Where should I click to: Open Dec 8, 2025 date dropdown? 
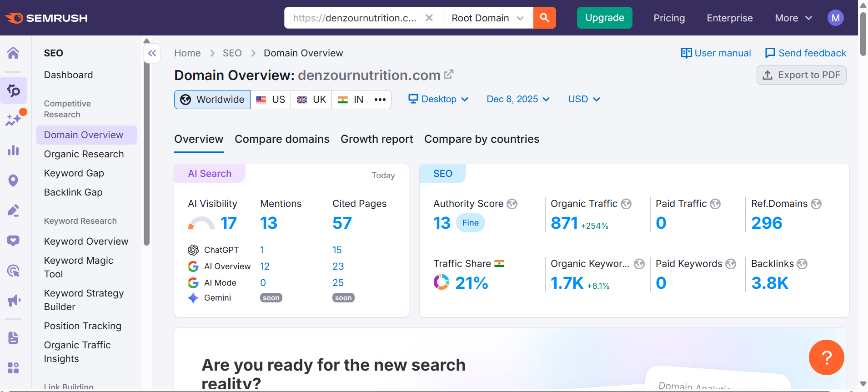pyautogui.click(x=518, y=99)
